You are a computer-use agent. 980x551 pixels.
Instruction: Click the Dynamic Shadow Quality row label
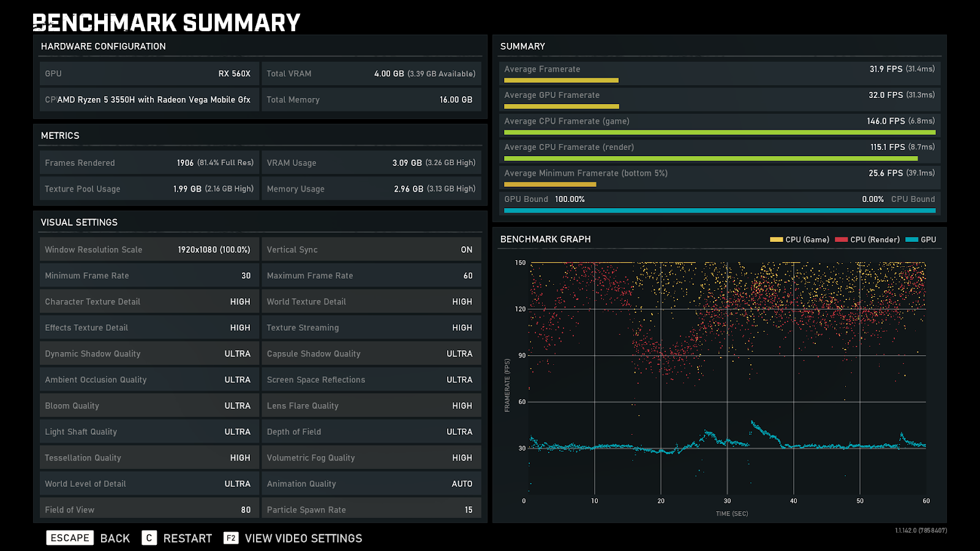92,354
